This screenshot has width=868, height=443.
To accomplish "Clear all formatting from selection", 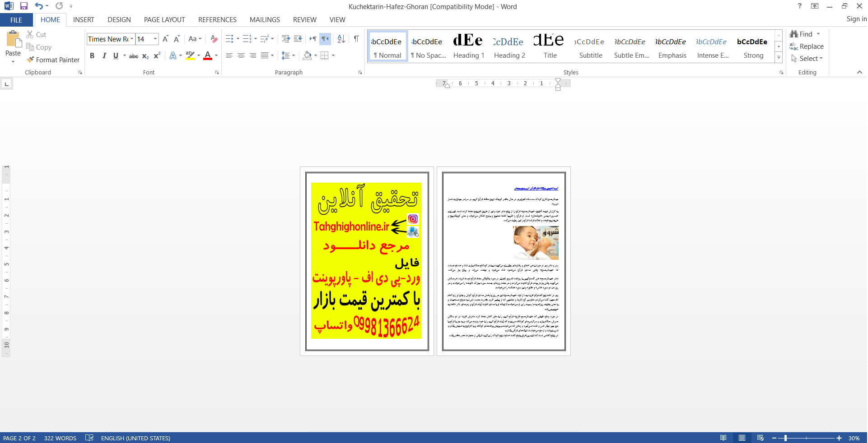I will [214, 39].
